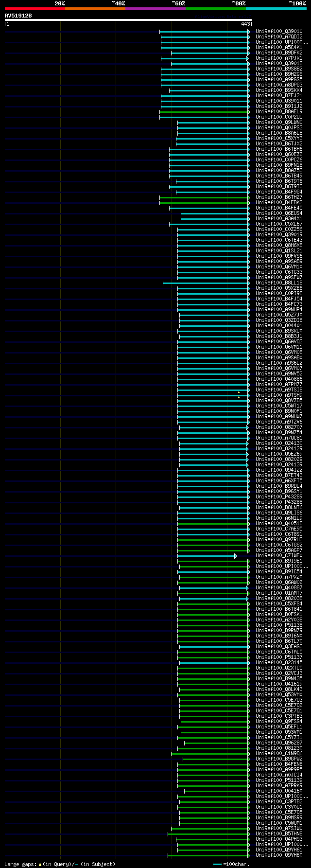The width and height of the screenshot is (311, 868).
Task: Click the cyan alignment bar for O23145
Action: pyautogui.click(x=215, y=663)
